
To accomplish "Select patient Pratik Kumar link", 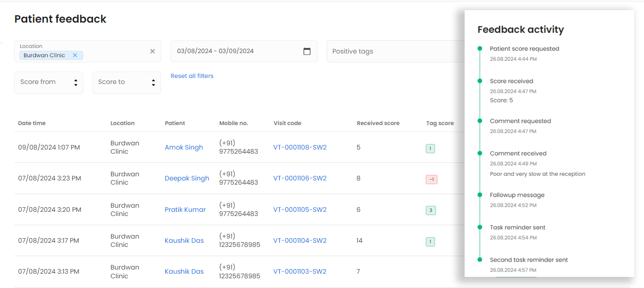I will [x=185, y=210].
